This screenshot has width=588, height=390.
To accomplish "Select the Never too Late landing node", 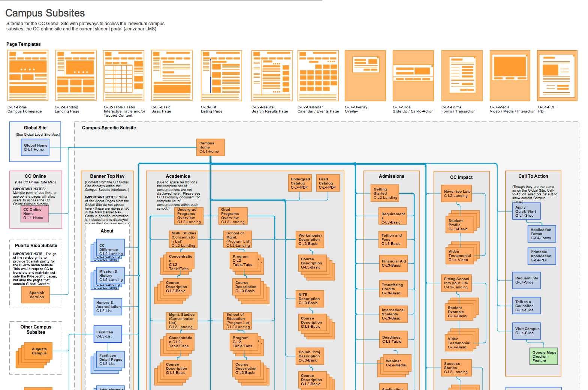I will pyautogui.click(x=457, y=193).
